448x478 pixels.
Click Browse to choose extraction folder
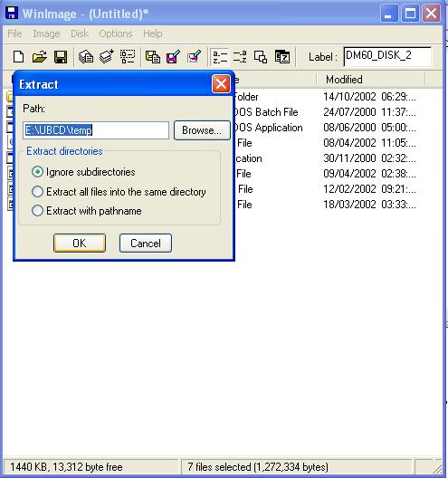pyautogui.click(x=202, y=130)
